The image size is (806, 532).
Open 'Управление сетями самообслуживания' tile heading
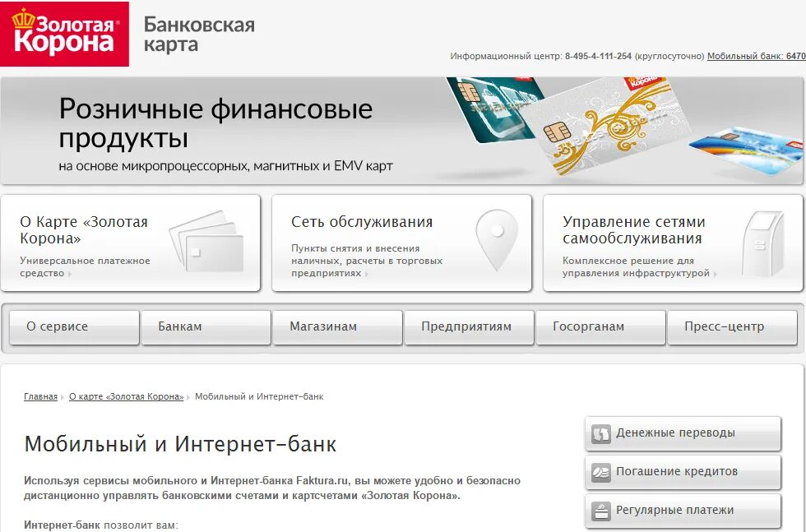tap(633, 229)
